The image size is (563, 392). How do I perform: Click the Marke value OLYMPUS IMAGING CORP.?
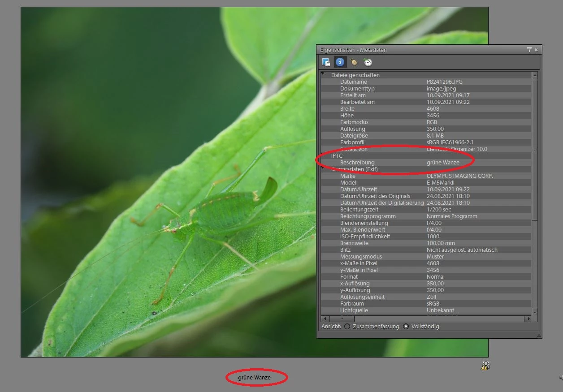click(x=460, y=176)
